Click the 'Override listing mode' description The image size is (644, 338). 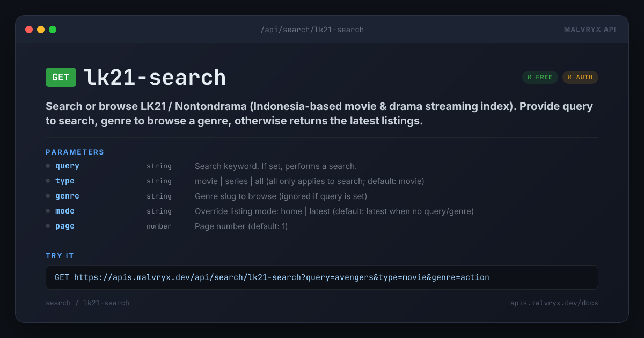click(334, 211)
